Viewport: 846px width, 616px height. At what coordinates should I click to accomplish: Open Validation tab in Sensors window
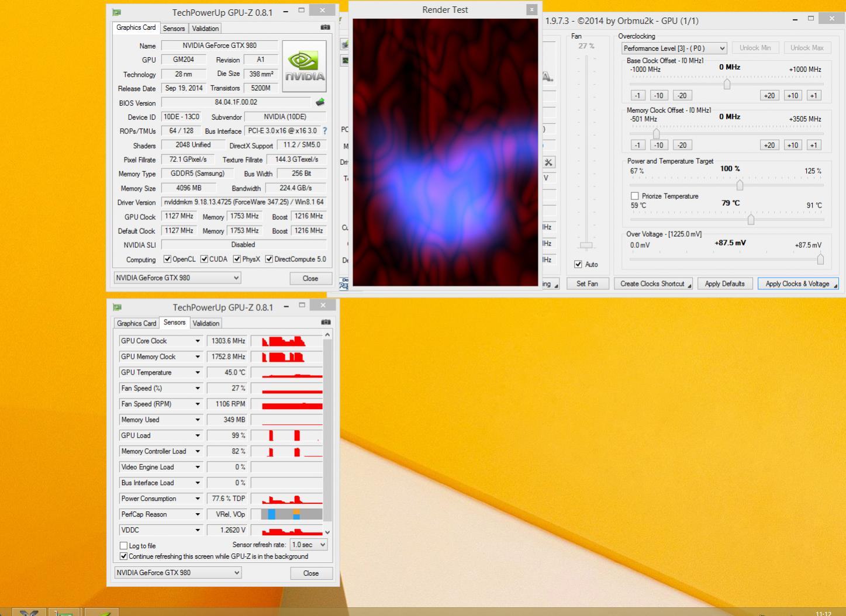pos(206,323)
